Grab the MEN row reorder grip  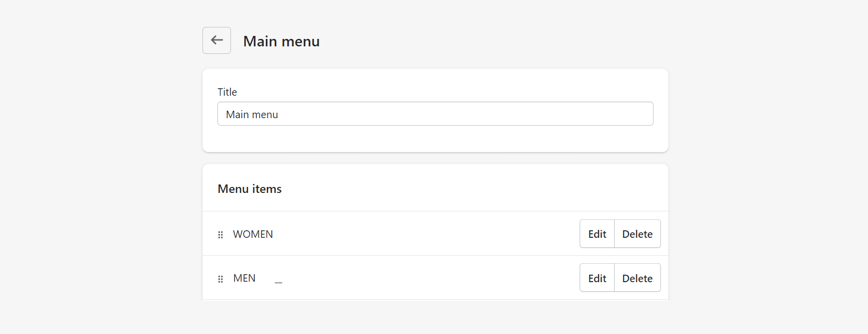pos(220,279)
